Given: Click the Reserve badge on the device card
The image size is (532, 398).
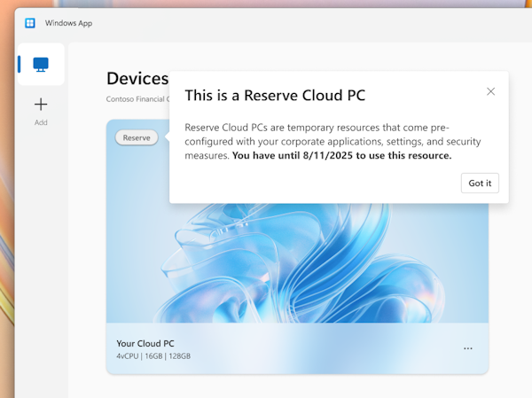Looking at the screenshot, I should pyautogui.click(x=137, y=137).
